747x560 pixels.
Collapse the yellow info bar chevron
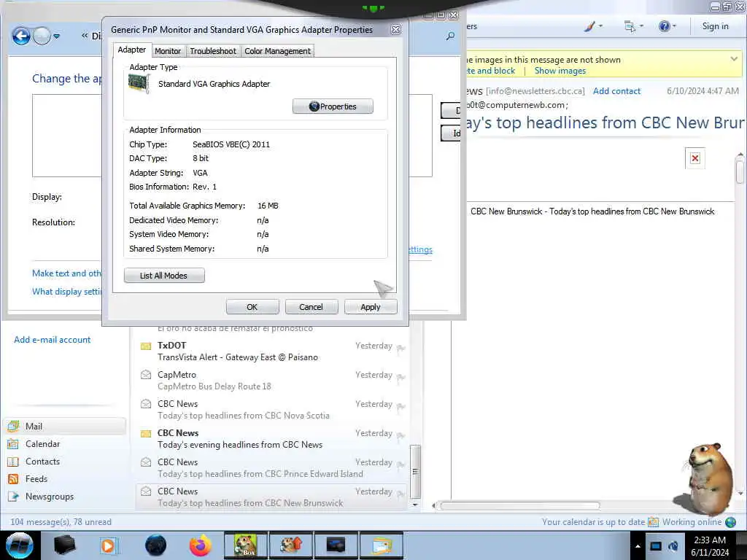coord(734,59)
